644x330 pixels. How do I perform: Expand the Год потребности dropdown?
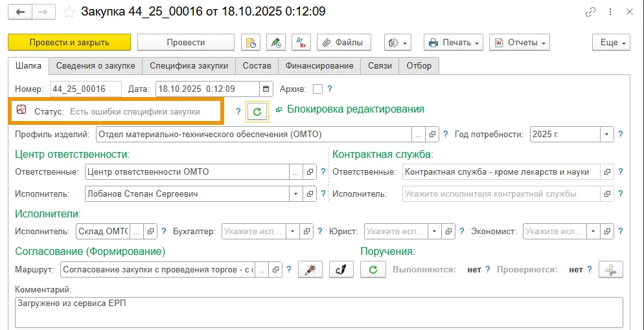[x=607, y=134]
